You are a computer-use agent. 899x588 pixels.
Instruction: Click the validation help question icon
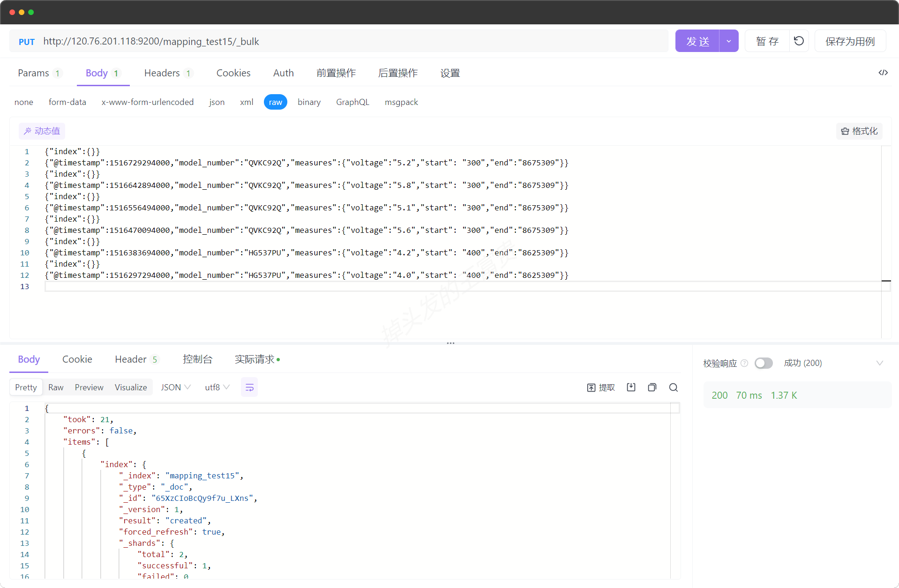point(744,363)
